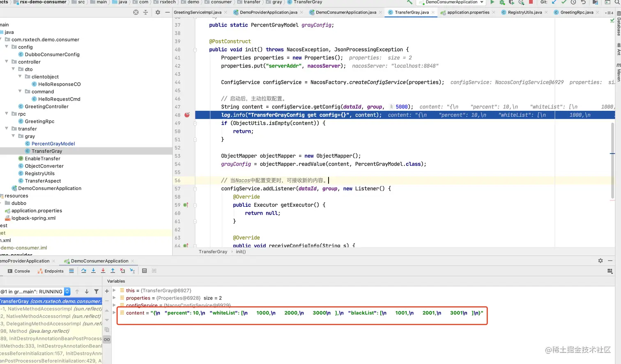Select GreetingController class in tree
621x364 pixels.
click(46, 106)
